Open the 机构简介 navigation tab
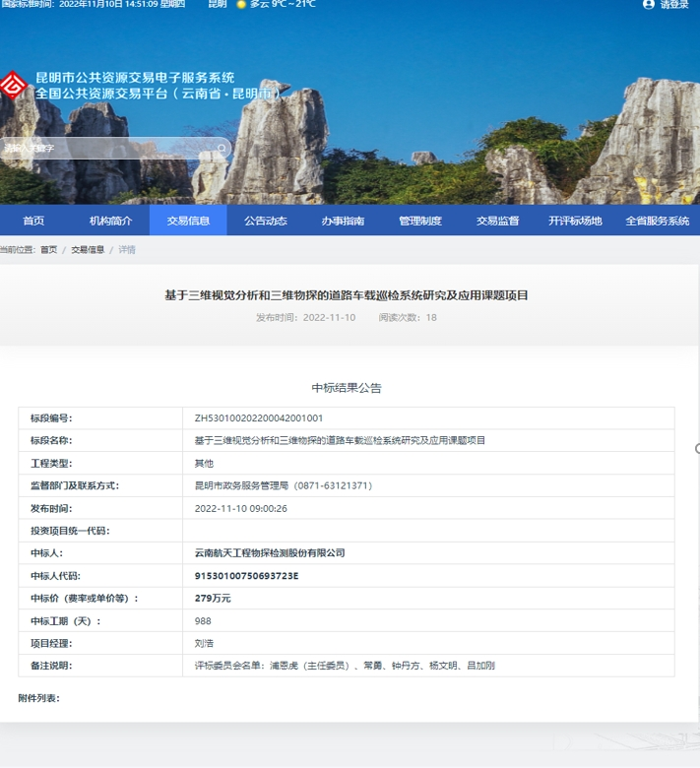Screen dimensions: 700x768 tap(110, 221)
